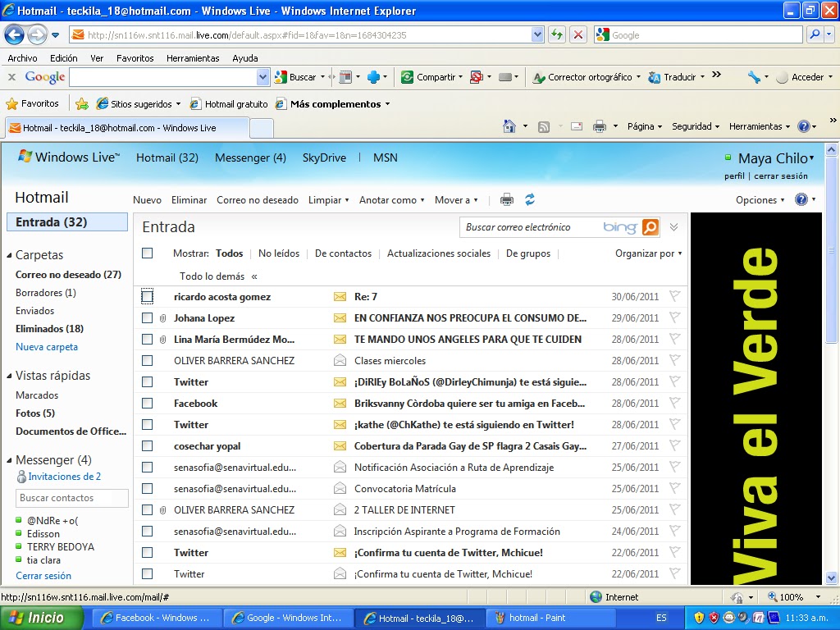
Task: Click the cerrar sesión link under Maya Chilo
Action: tap(781, 176)
